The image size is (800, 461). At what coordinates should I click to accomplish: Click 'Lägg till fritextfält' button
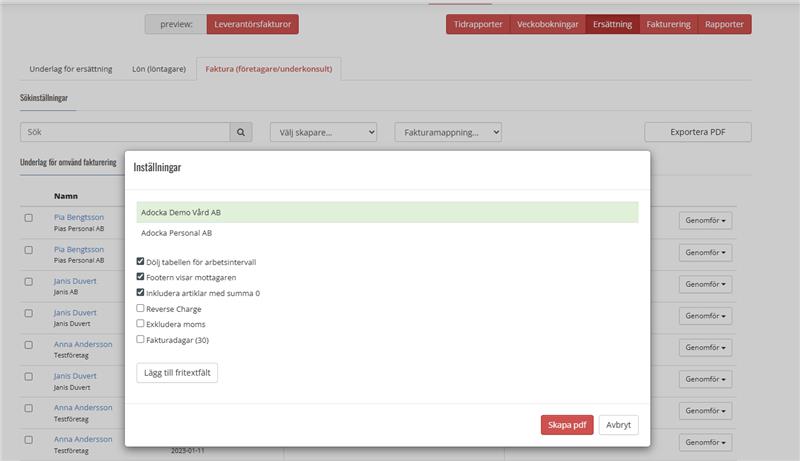click(177, 373)
